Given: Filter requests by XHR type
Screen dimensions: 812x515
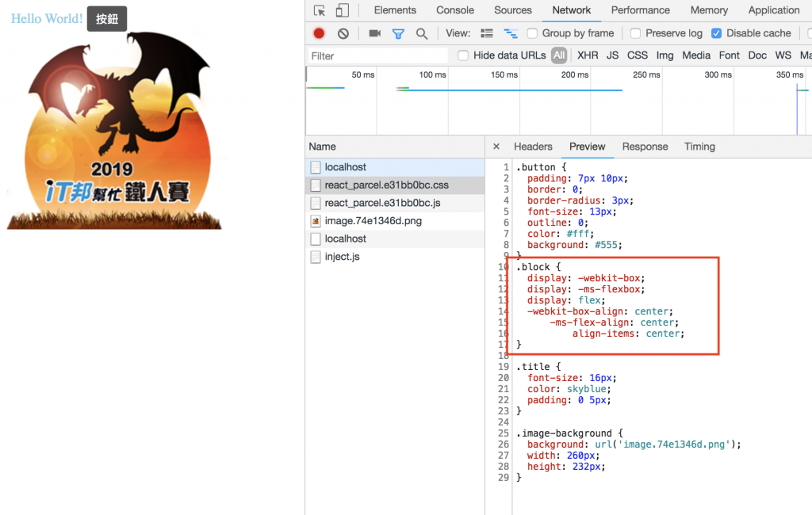Looking at the screenshot, I should click(588, 55).
